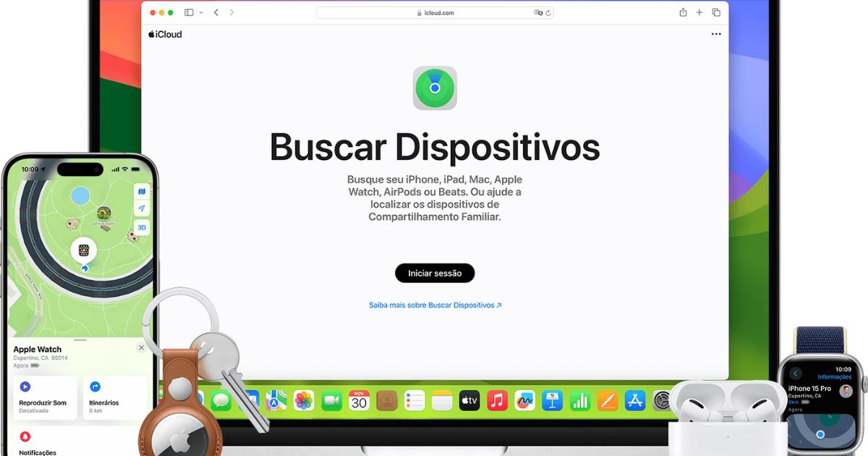
Task: Open Photos from the Dock
Action: [x=304, y=400]
